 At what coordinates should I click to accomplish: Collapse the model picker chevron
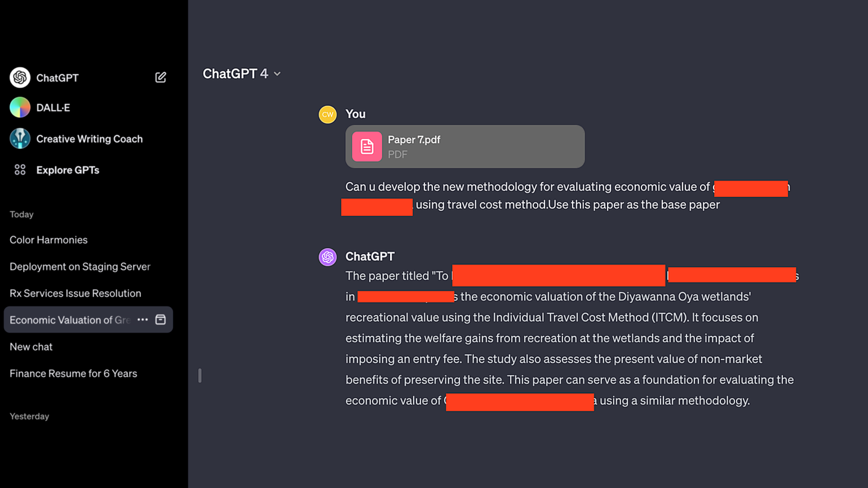276,73
